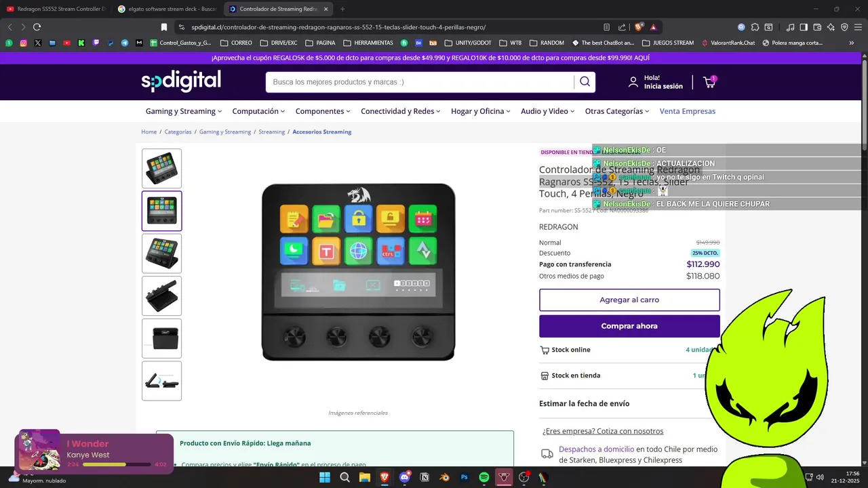Select the side-view fourth product thumbnail
This screenshot has height=488, width=868.
tap(161, 296)
